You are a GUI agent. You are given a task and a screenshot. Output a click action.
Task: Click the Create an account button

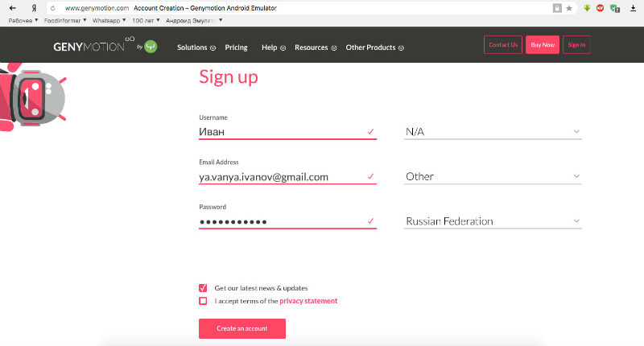coord(242,328)
